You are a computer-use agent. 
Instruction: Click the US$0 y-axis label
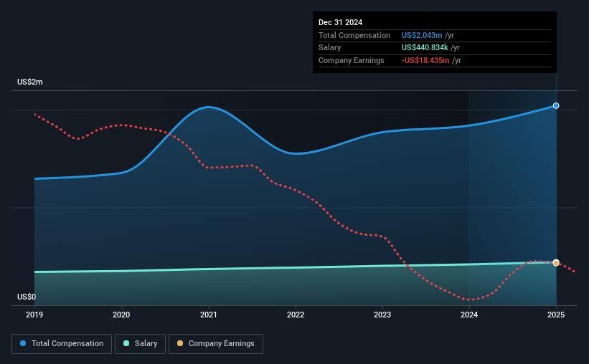(x=27, y=297)
